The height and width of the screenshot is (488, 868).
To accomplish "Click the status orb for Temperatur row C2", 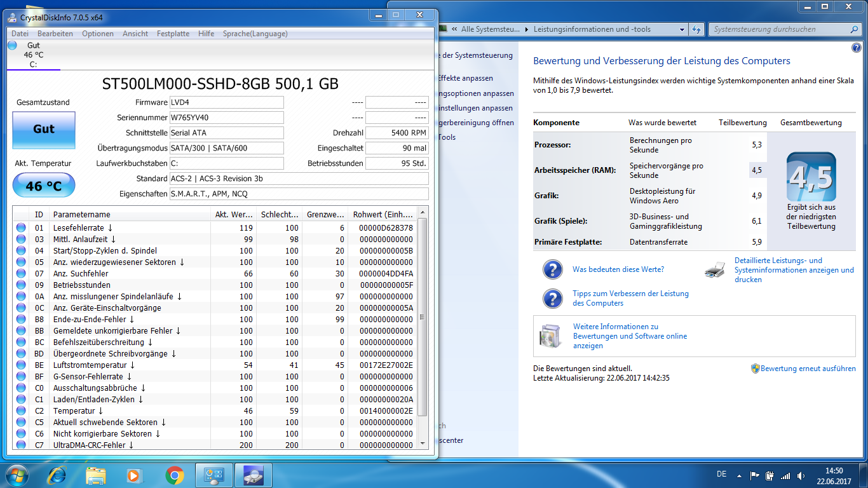I will click(x=21, y=410).
